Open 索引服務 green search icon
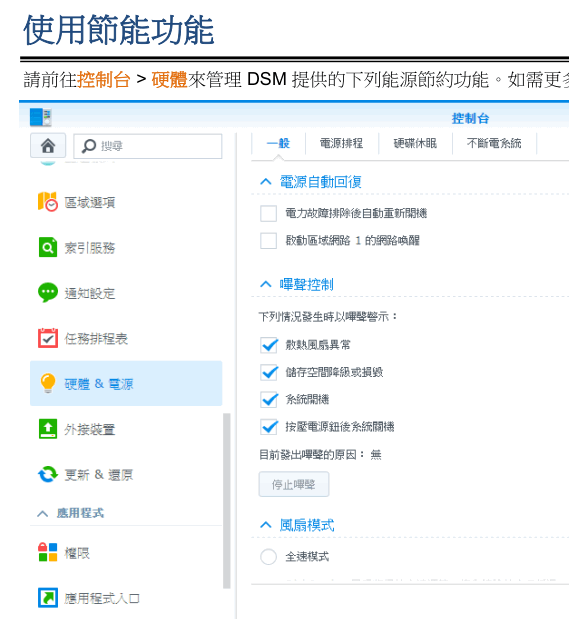The width and height of the screenshot is (569, 619). (48, 247)
